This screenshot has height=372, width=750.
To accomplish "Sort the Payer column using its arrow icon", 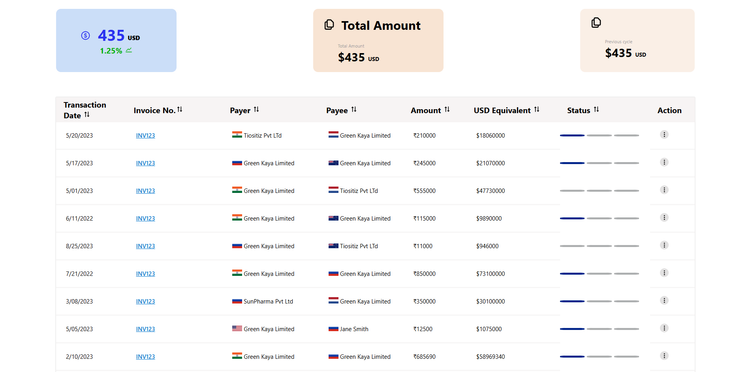I will (x=256, y=109).
